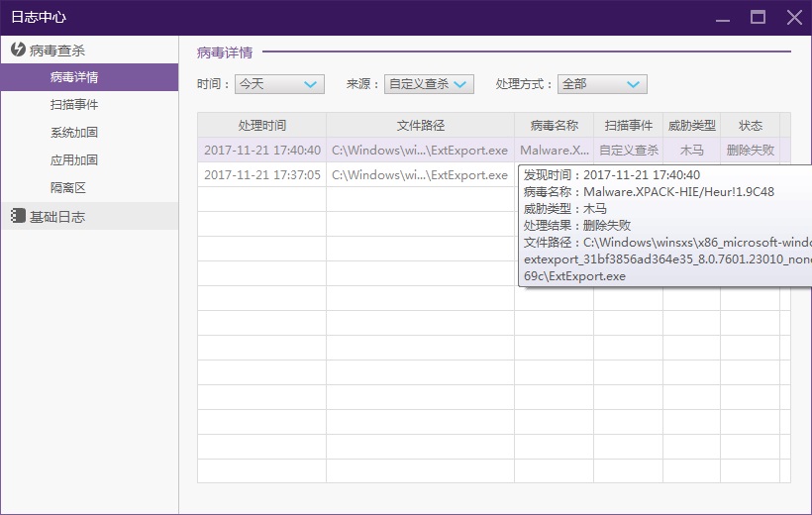Sort by the 处理时间 column header
The image size is (812, 515).
(262, 126)
